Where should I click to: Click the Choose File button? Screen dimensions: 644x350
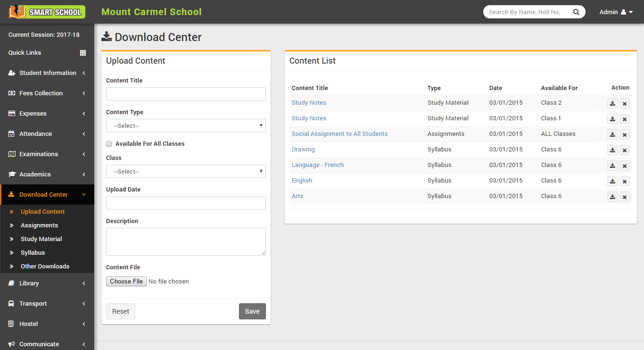pos(126,281)
